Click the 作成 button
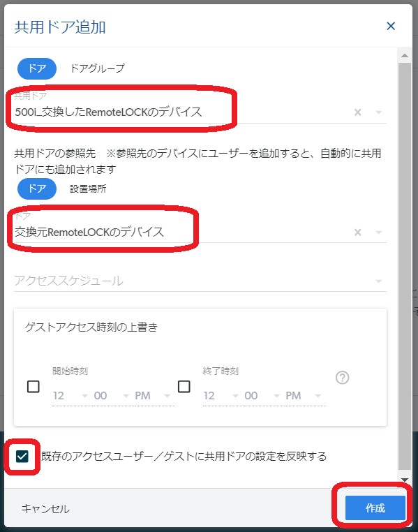This screenshot has height=532, width=418. click(375, 508)
